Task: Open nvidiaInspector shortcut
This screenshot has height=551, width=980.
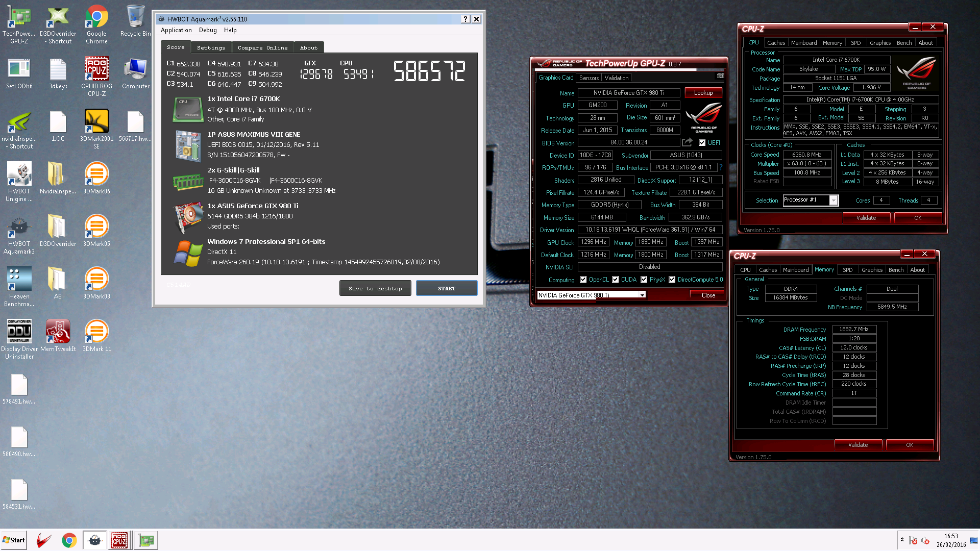Action: (19, 130)
